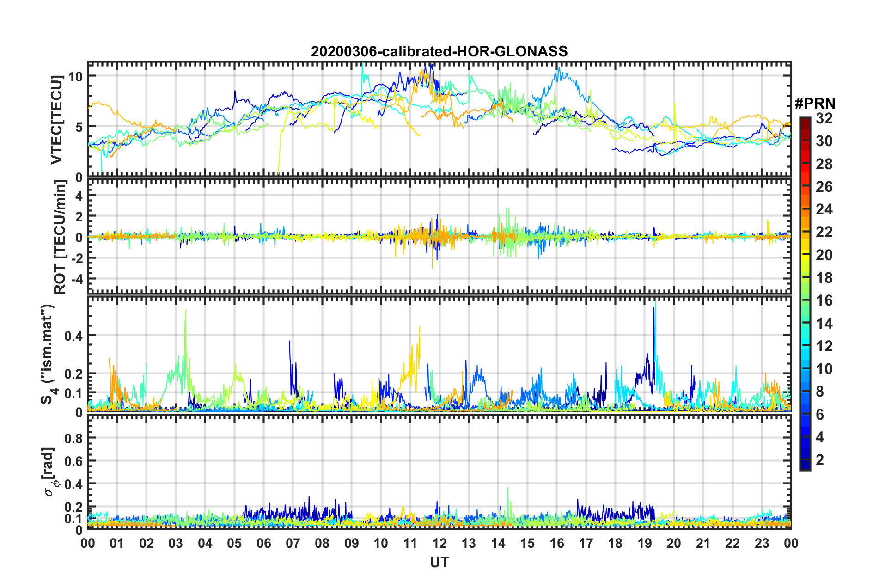
Task: Click x-axis tick label 03
Action: click(x=176, y=543)
